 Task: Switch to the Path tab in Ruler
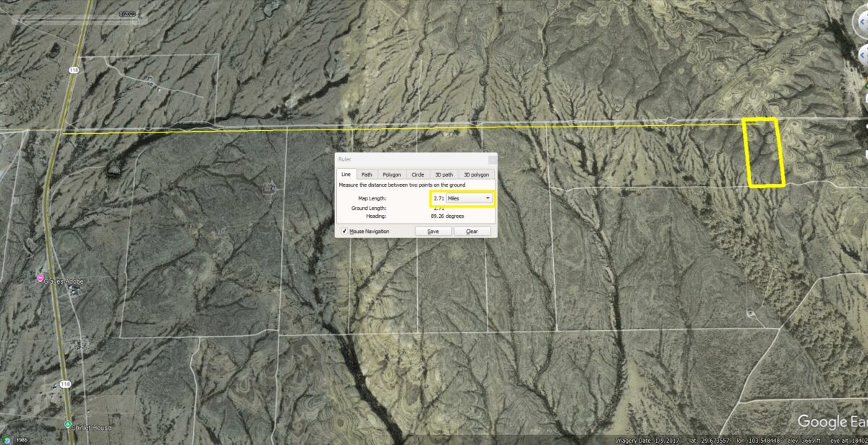(x=367, y=174)
